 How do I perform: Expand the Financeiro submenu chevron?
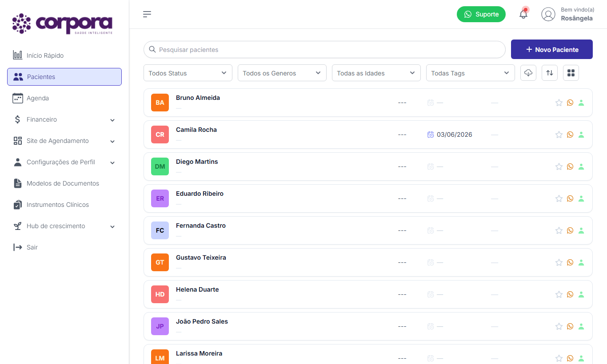pos(112,120)
